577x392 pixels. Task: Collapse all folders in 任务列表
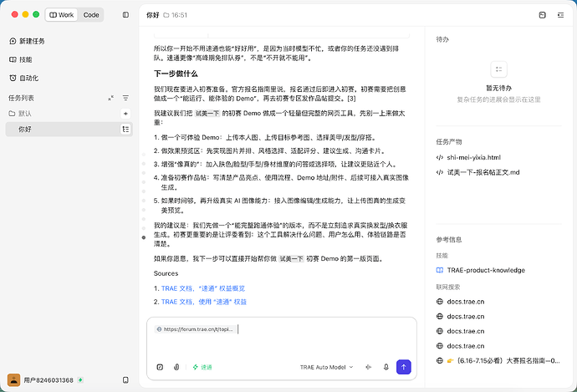pyautogui.click(x=110, y=98)
